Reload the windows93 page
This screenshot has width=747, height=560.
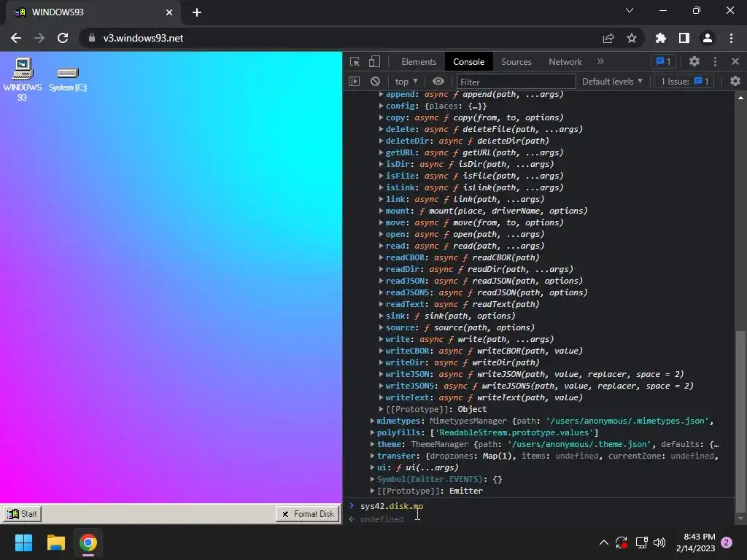(63, 38)
